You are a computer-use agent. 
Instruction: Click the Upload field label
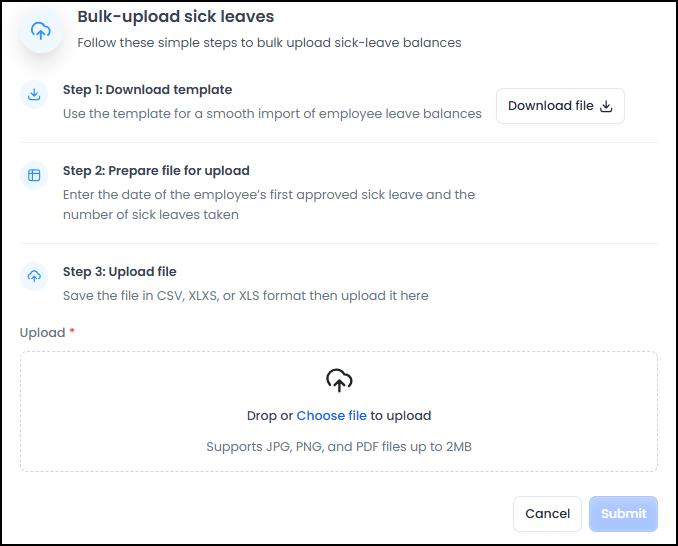click(x=42, y=332)
